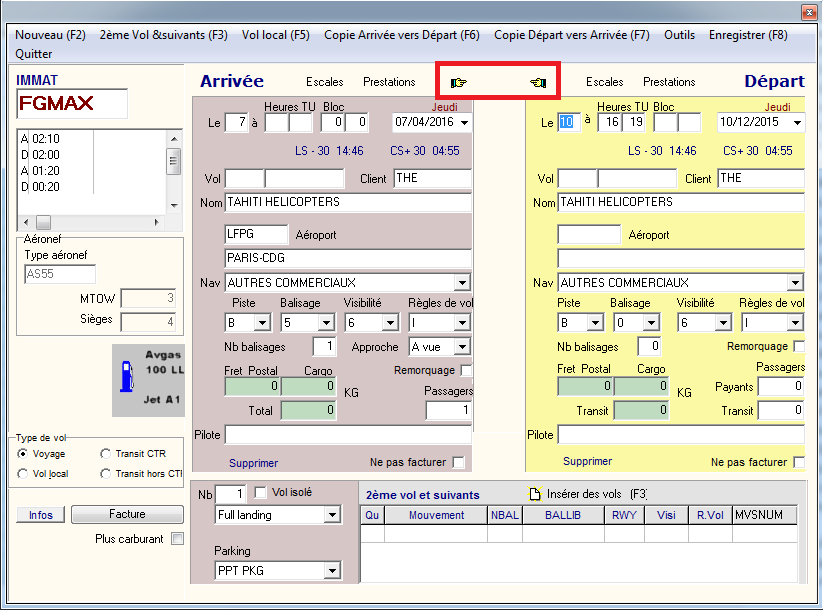Select the Transit CTR flight type
Screen dimensions: 823x610
click(106, 454)
